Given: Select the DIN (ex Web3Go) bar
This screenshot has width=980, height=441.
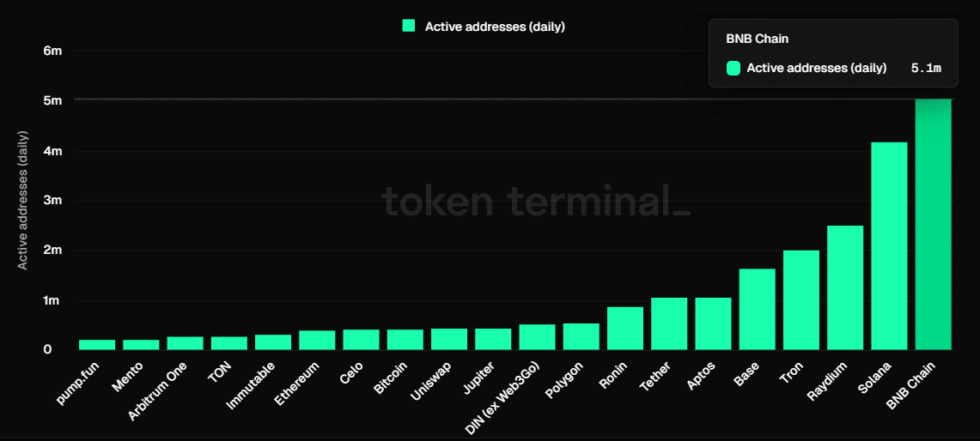Looking at the screenshot, I should click(x=537, y=337).
